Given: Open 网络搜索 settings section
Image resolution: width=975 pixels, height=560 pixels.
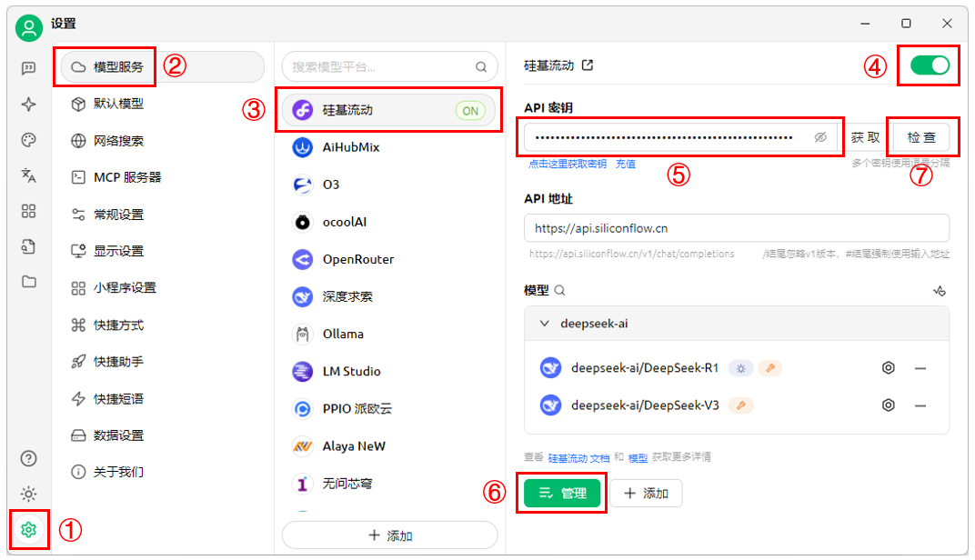Looking at the screenshot, I should click(163, 141).
